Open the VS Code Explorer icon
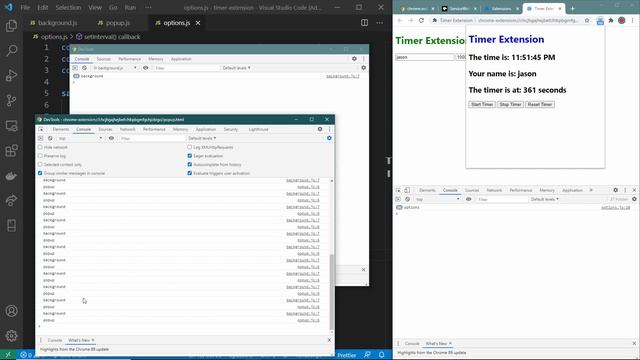Viewport: 640px width, 360px height. click(11, 26)
